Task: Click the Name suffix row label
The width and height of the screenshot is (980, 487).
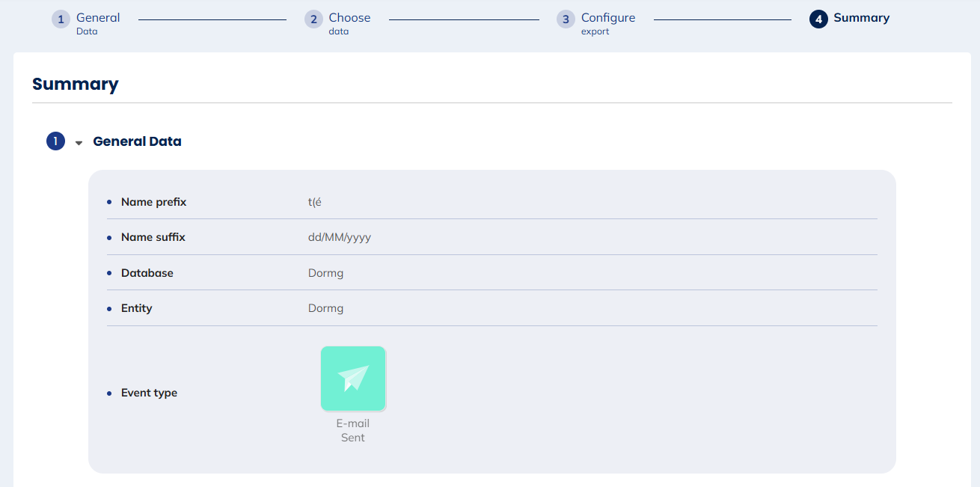Action: pyautogui.click(x=153, y=237)
